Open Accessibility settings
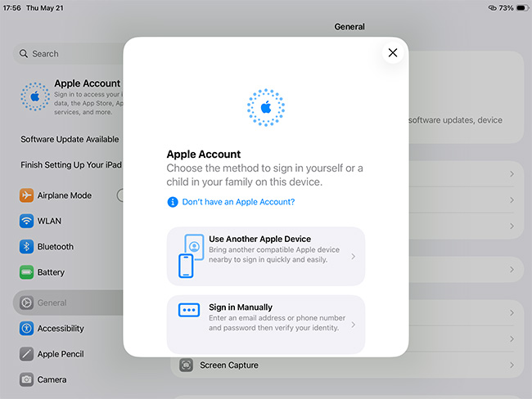The width and height of the screenshot is (532, 399). (x=68, y=328)
